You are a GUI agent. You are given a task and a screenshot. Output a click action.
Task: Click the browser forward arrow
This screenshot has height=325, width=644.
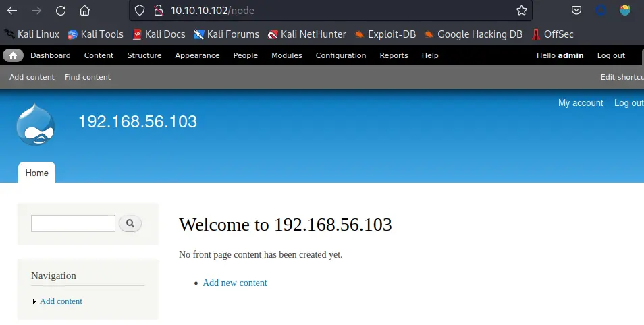tap(36, 11)
